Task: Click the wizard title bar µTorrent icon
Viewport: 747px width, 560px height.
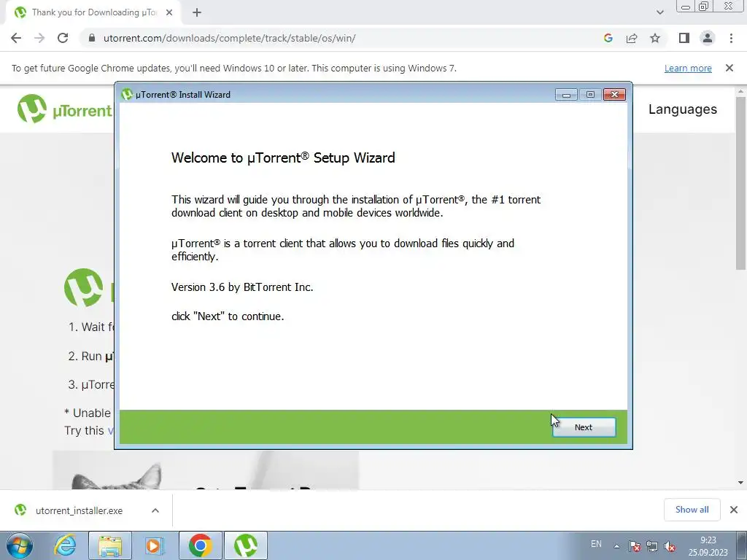Action: tap(127, 94)
